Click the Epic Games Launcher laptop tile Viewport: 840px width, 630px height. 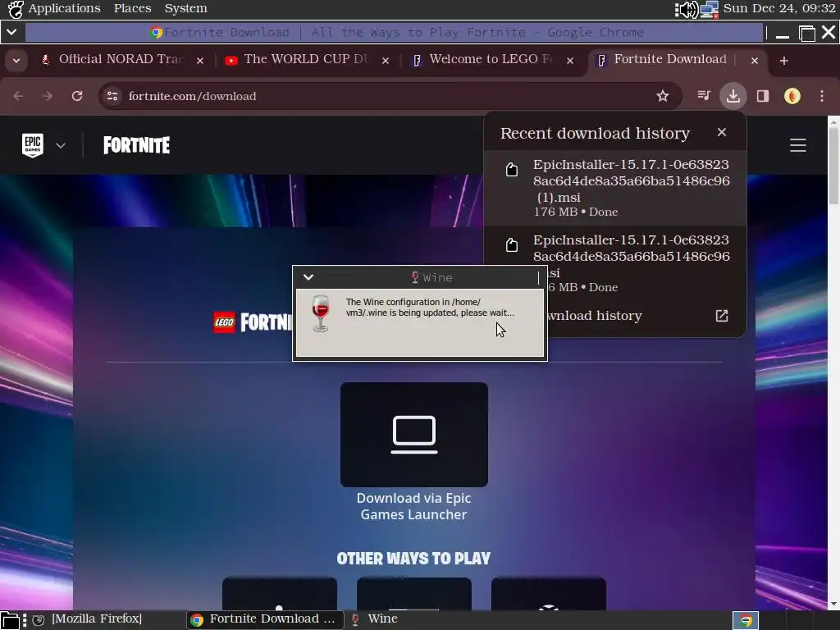(x=414, y=435)
